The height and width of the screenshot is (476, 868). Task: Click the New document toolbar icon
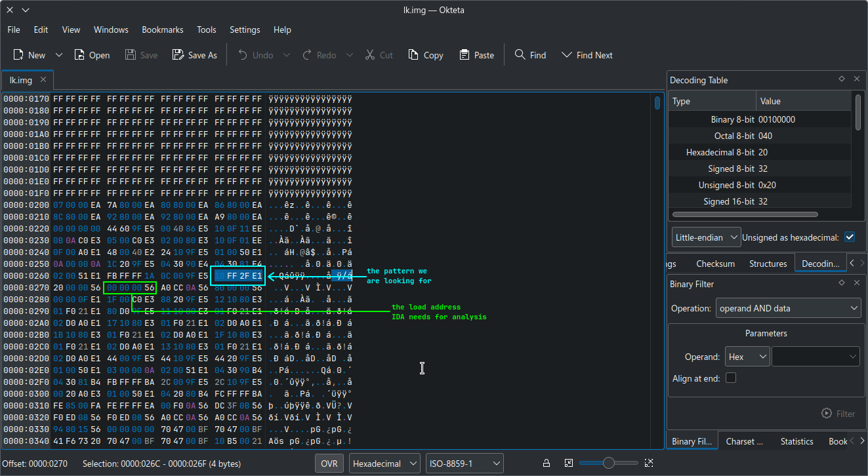pos(19,55)
